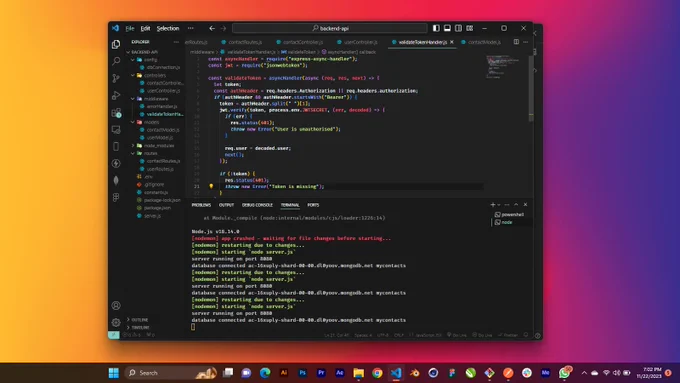
Task: Open the MongoDB leaf icon in activity bar
Action: click(116, 180)
